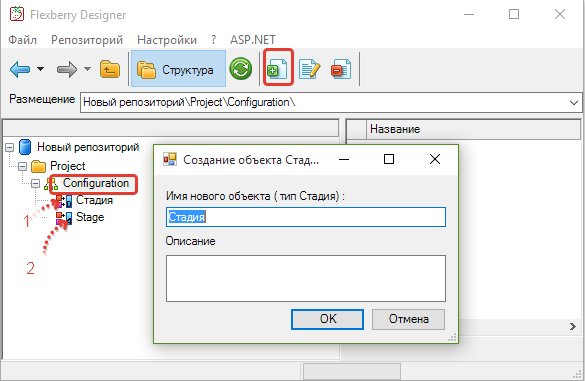Image resolution: width=585 pixels, height=381 pixels.
Task: Select the Configuration tree item
Action: (x=96, y=183)
